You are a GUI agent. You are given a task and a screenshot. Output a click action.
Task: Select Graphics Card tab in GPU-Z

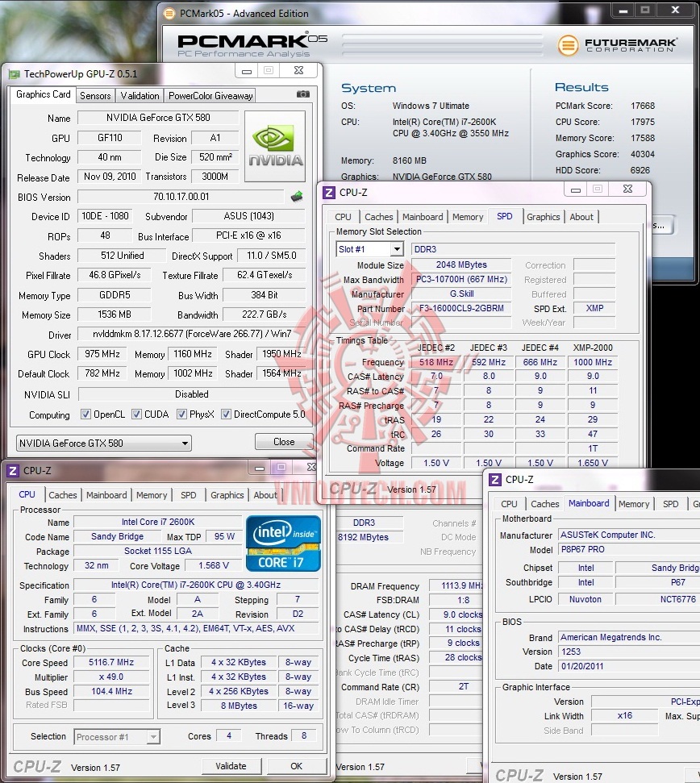pyautogui.click(x=43, y=94)
